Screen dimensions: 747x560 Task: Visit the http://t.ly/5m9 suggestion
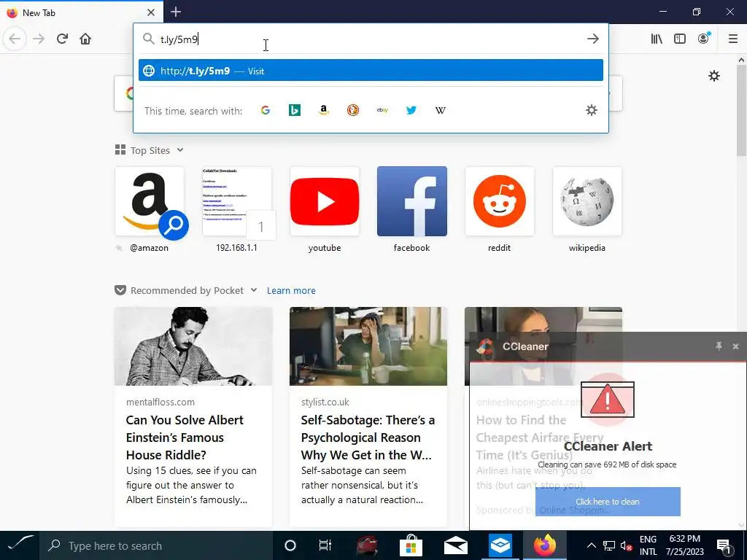[x=371, y=71]
